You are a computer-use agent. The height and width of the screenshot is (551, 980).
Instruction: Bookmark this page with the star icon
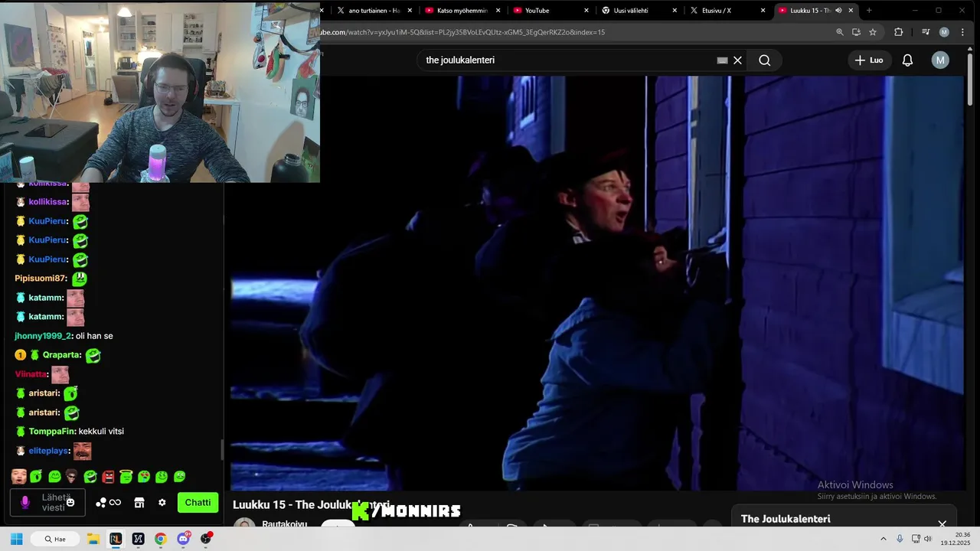[x=873, y=32]
